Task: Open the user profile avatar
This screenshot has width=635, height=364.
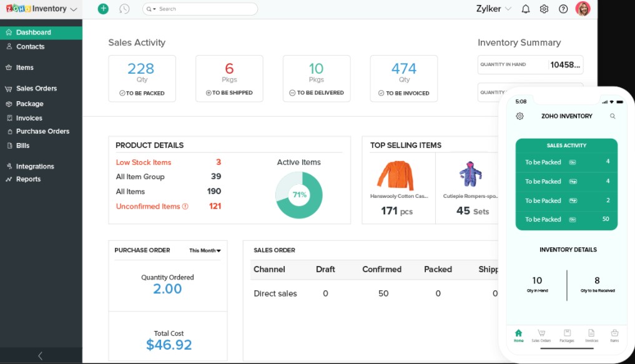Action: point(583,9)
